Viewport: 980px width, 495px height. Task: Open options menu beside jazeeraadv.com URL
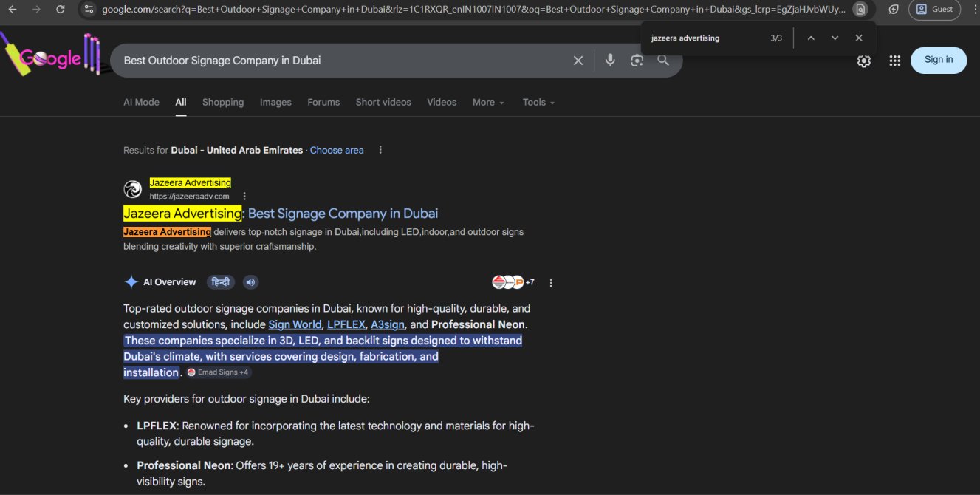click(244, 197)
